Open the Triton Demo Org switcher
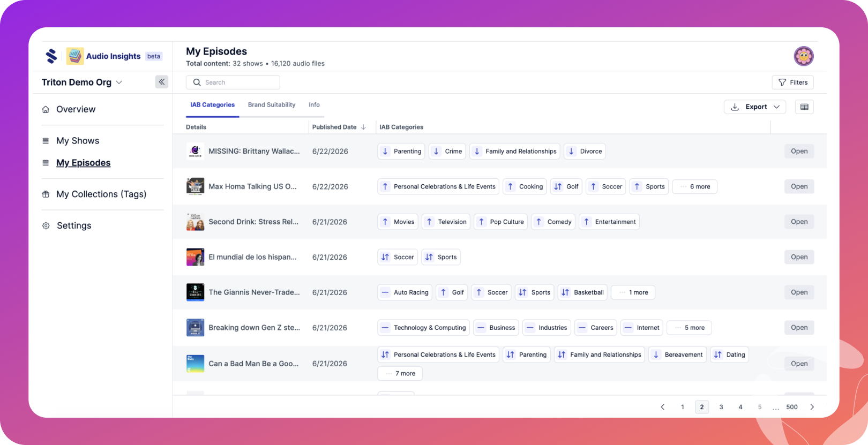This screenshot has height=445, width=868. (x=82, y=82)
